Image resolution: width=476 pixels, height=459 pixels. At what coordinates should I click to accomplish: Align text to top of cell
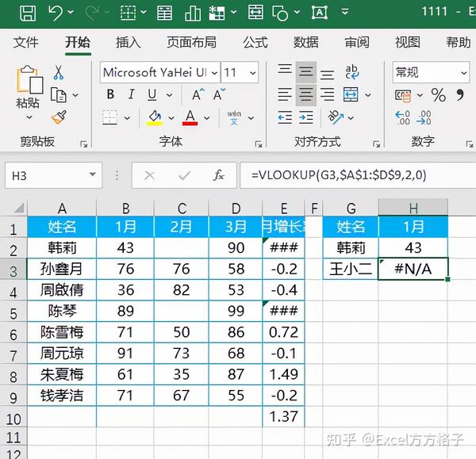(285, 71)
